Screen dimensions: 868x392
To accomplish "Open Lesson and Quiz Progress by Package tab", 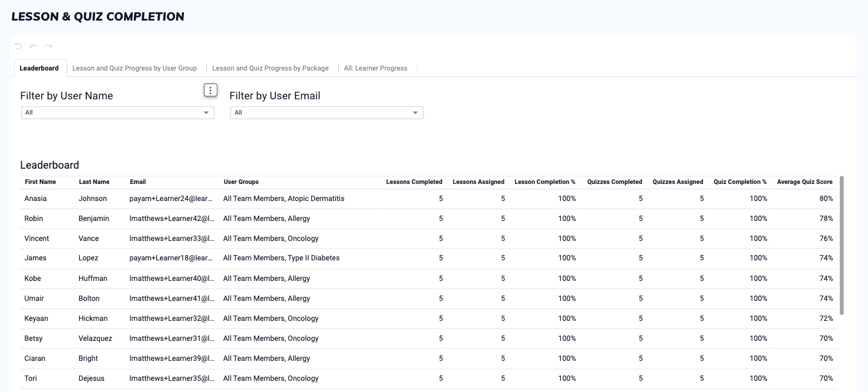I will pyautogui.click(x=270, y=68).
